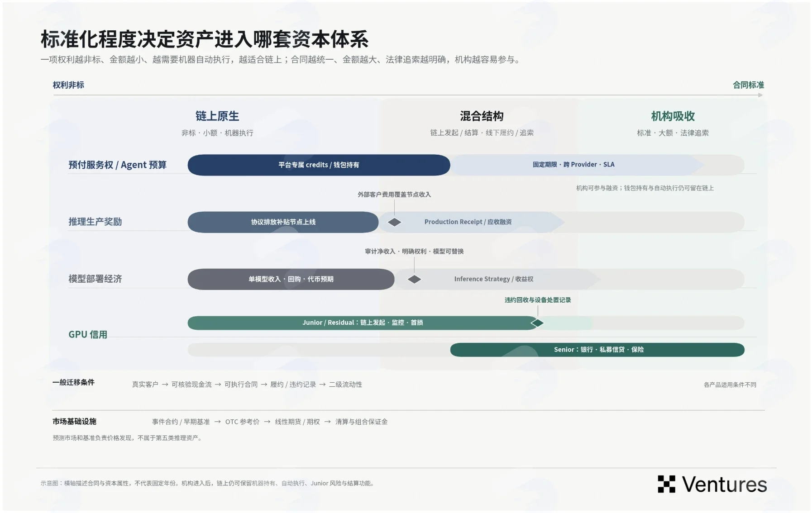This screenshot has width=812, height=513.
Task: Click the step 事件合约 / 早期基准
Action: point(181,422)
